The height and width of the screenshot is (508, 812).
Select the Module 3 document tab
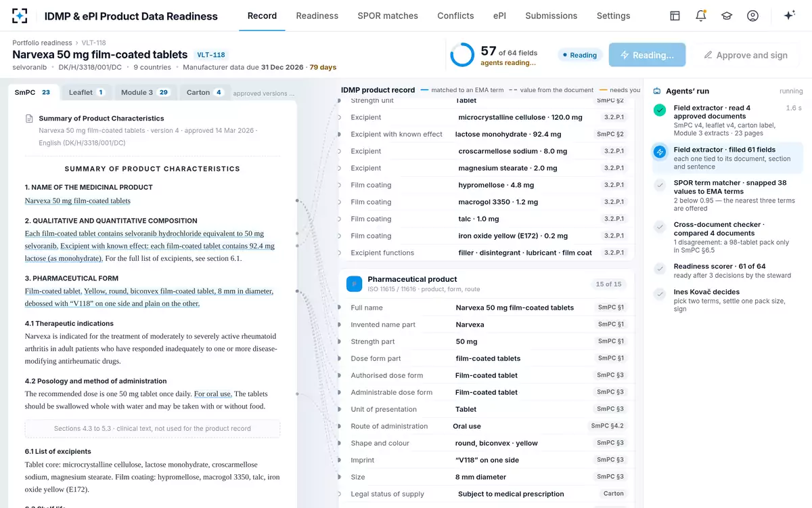pos(144,92)
